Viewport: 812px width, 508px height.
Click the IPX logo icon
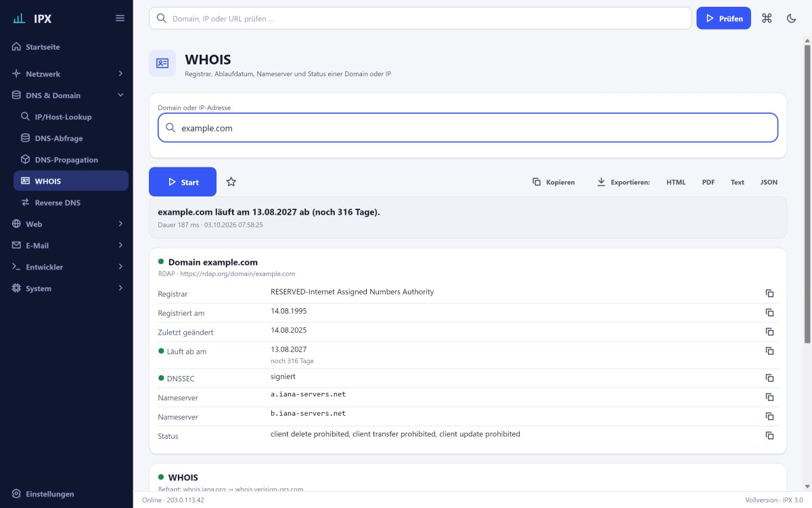click(19, 18)
